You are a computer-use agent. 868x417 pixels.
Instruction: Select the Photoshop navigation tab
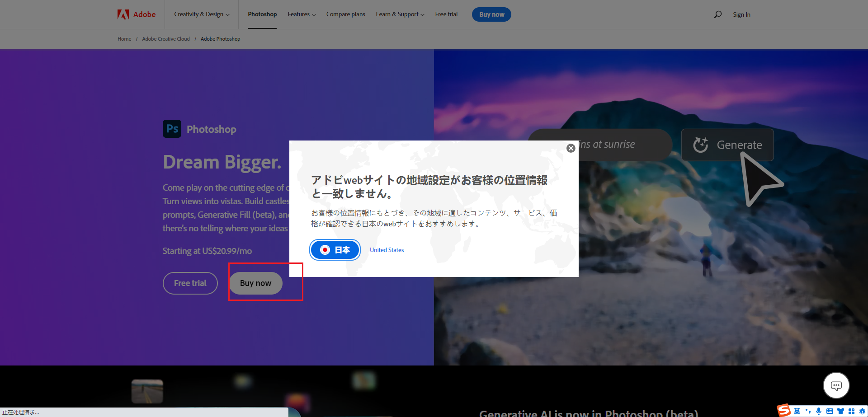[262, 14]
